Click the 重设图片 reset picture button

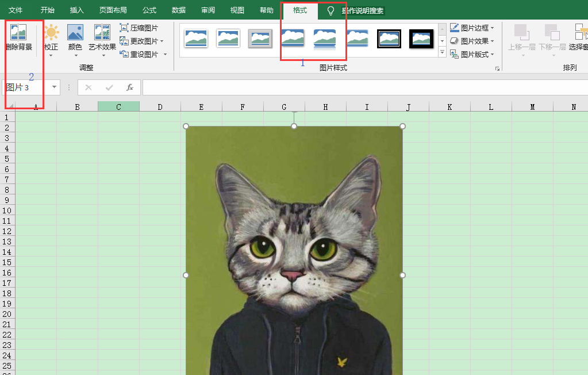139,55
